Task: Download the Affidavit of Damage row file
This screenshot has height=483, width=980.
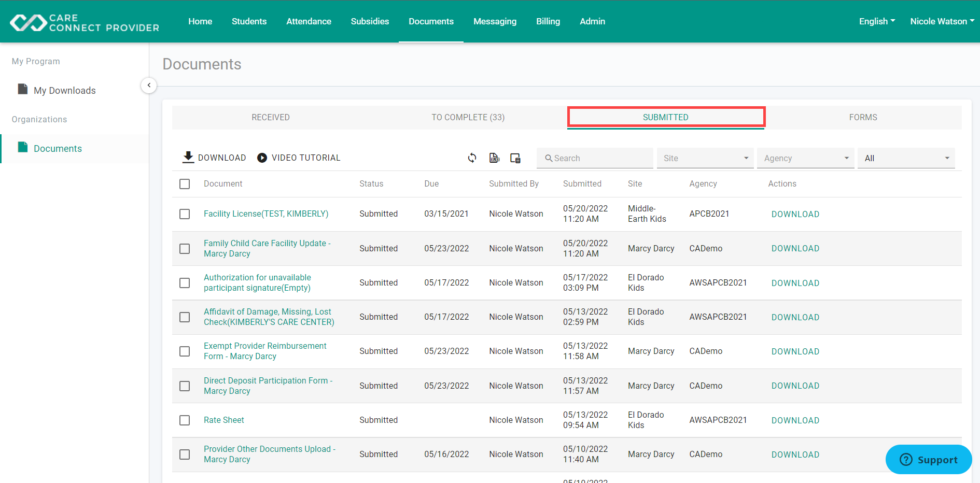Action: coord(795,317)
